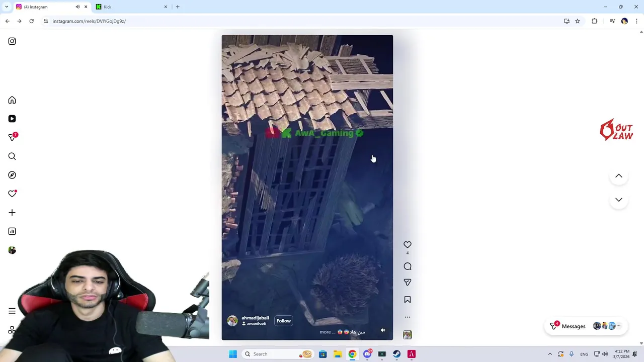The width and height of the screenshot is (644, 362).
Task: Open media control icon in Chrome toolbar
Action: (x=612, y=21)
